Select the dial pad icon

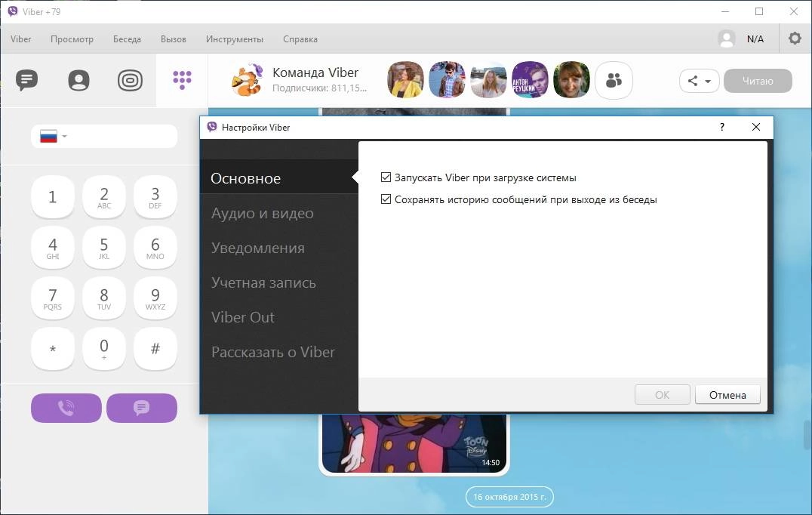[182, 80]
